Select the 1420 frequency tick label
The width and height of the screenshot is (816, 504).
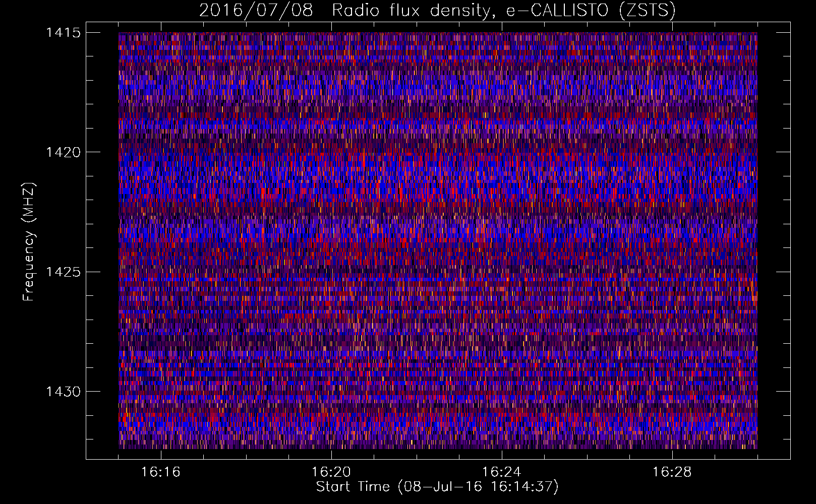(63, 152)
